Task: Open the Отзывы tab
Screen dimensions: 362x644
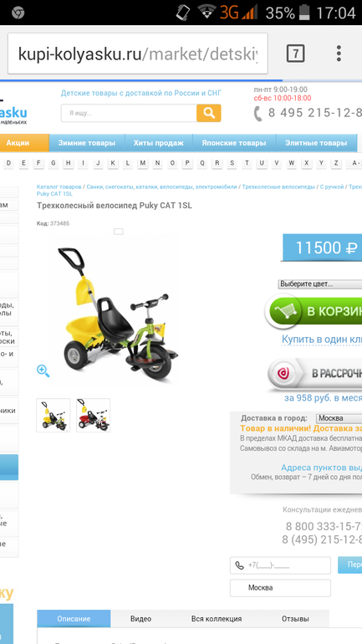Action: pos(295,619)
